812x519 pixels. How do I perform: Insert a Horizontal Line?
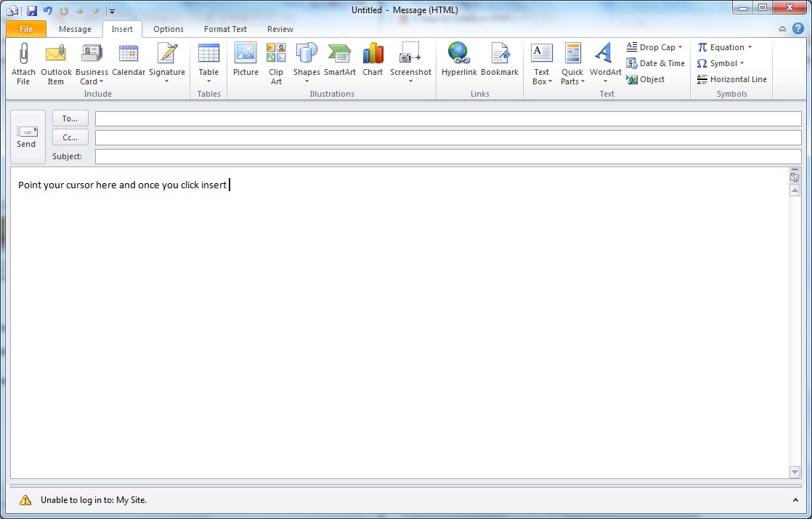[x=731, y=79]
